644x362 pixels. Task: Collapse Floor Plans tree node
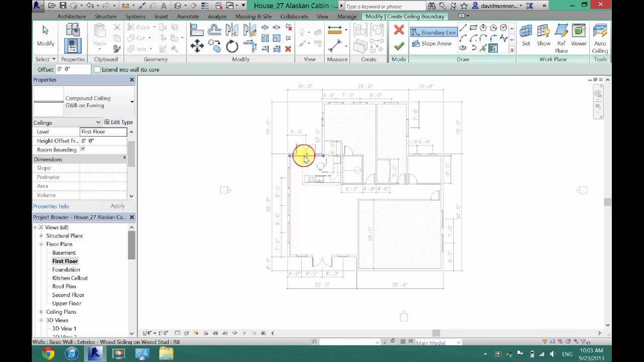[x=41, y=244]
